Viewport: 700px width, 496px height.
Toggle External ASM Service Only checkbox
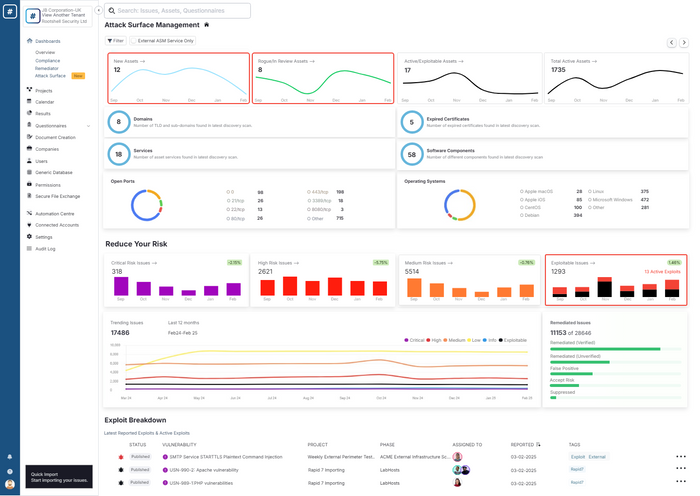point(133,41)
